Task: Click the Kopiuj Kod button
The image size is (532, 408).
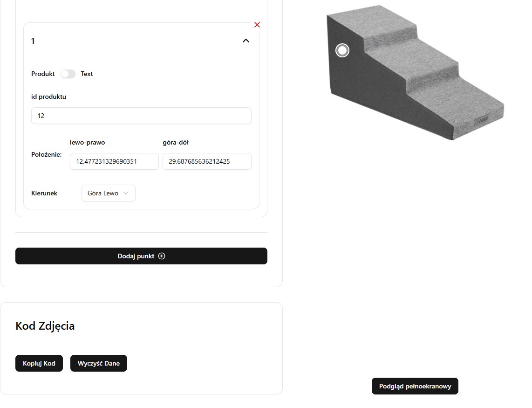Action: pyautogui.click(x=39, y=363)
